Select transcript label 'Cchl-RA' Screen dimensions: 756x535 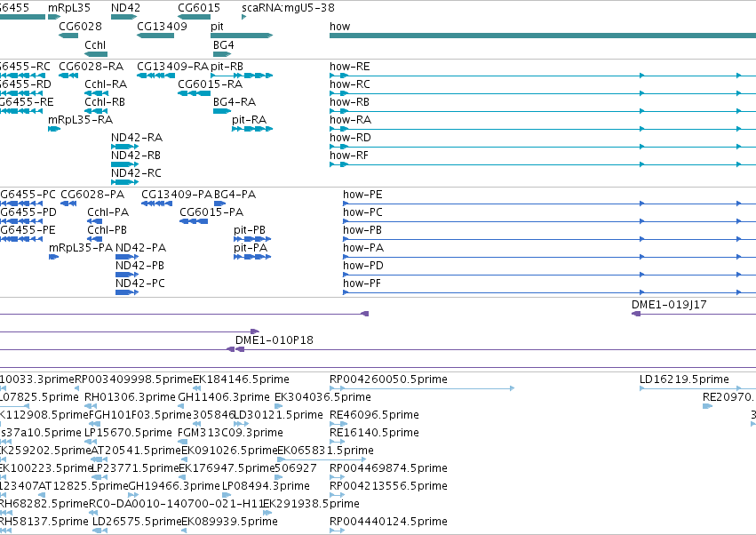(106, 84)
